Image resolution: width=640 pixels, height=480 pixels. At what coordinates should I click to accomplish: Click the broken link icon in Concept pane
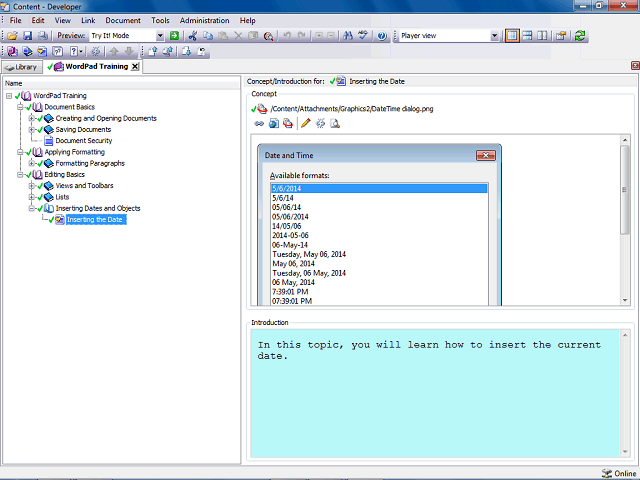click(x=320, y=123)
